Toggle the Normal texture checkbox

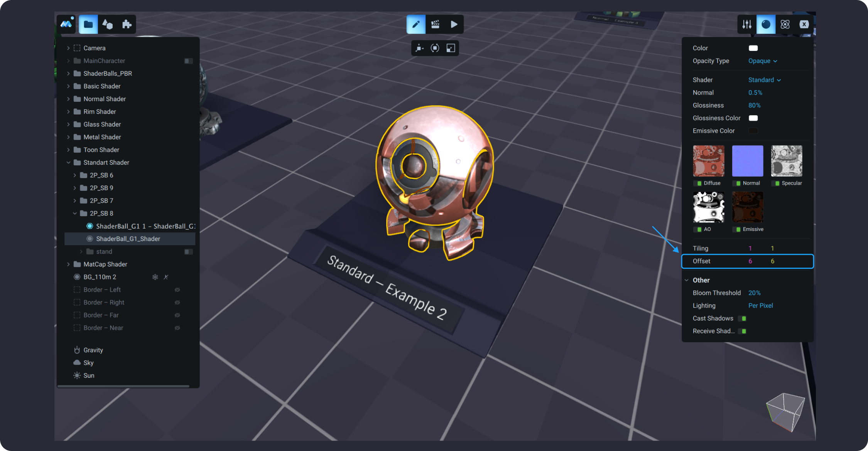point(736,183)
